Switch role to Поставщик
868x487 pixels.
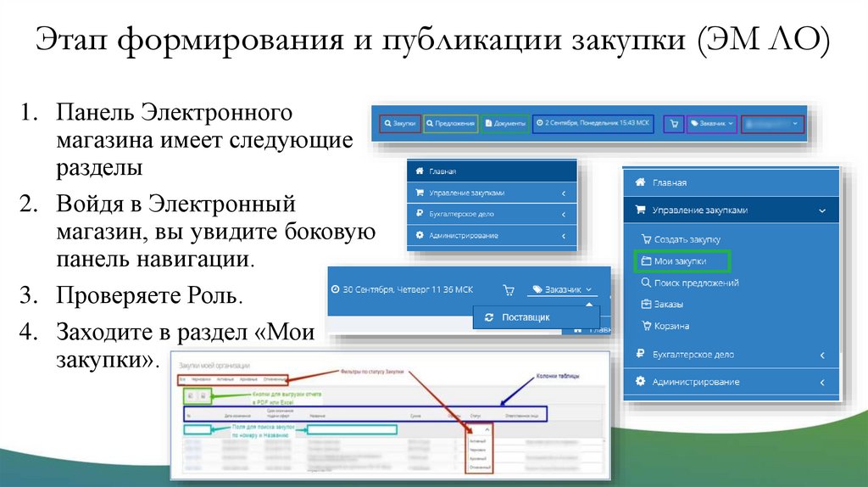(x=536, y=317)
